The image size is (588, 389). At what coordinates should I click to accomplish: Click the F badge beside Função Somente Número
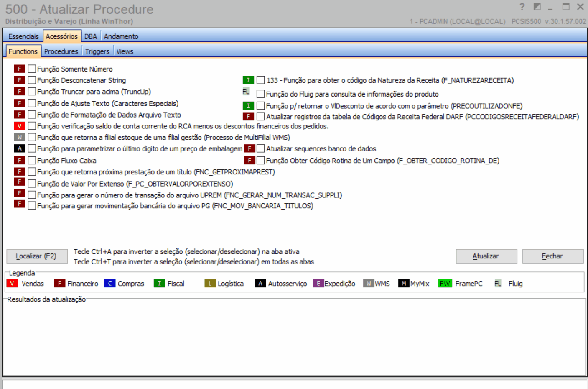(x=19, y=69)
